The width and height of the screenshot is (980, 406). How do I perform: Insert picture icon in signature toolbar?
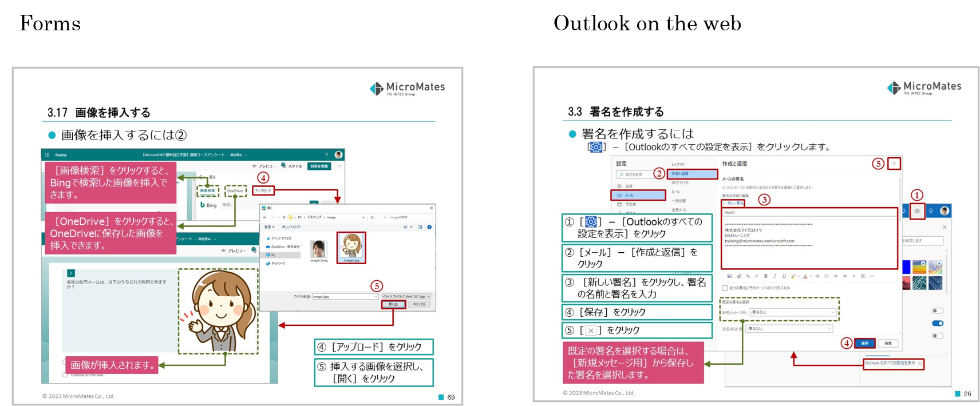pyautogui.click(x=729, y=276)
